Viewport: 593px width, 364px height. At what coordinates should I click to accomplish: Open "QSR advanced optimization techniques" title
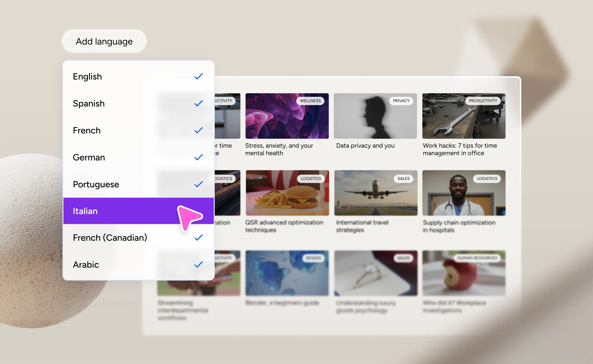tap(284, 226)
